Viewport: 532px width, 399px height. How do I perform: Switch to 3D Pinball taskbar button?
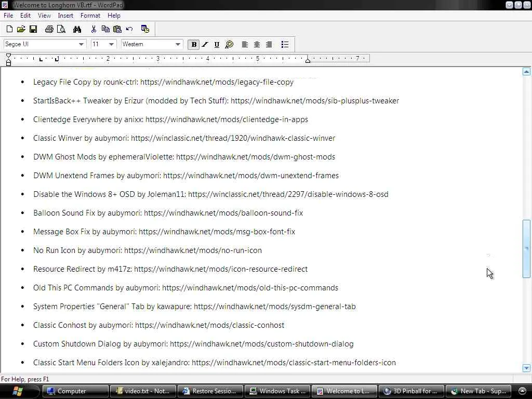point(411,391)
